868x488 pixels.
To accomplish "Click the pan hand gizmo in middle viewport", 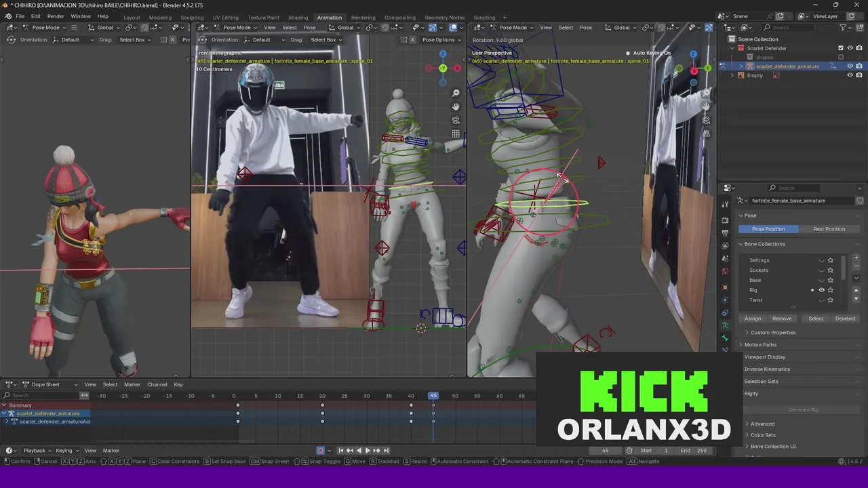I will [456, 106].
